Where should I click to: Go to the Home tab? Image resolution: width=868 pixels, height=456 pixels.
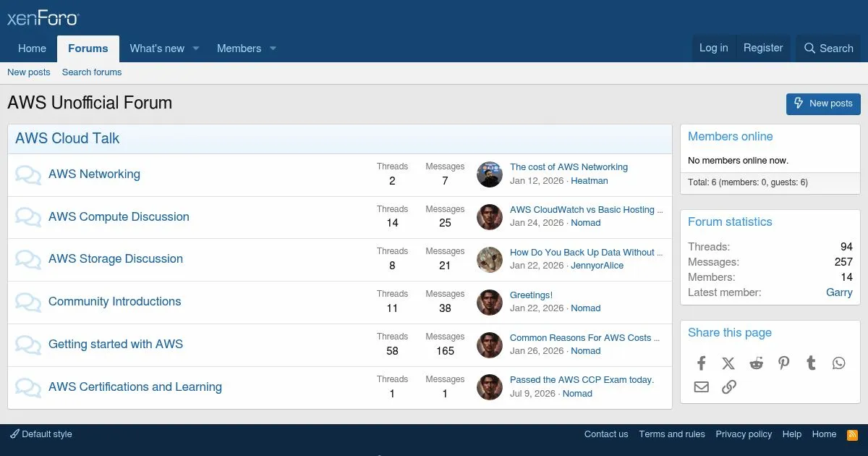pos(32,48)
